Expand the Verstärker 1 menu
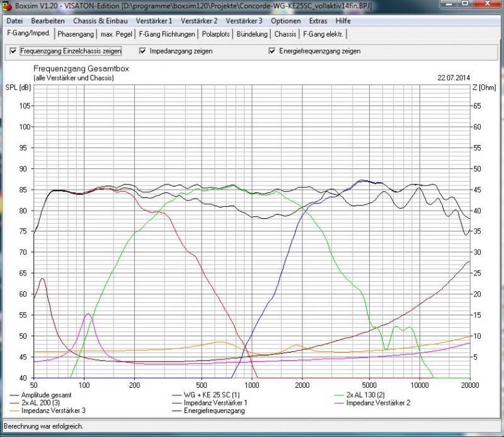This screenshot has height=437, width=504. (154, 21)
